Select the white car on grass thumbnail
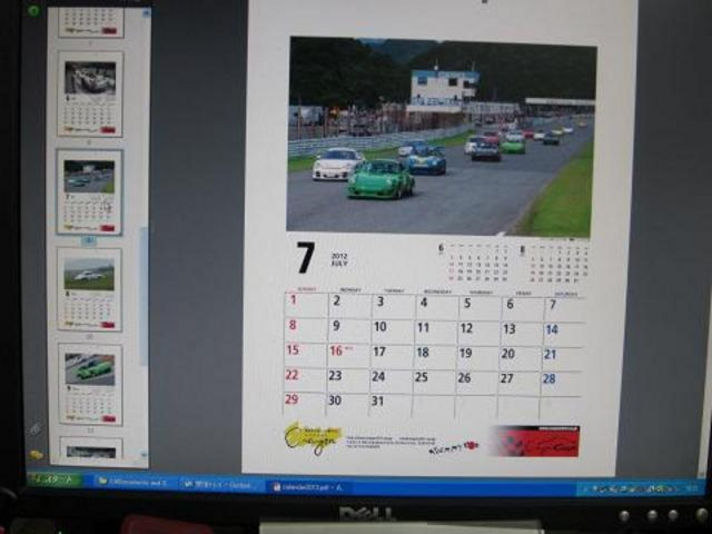 (x=89, y=290)
